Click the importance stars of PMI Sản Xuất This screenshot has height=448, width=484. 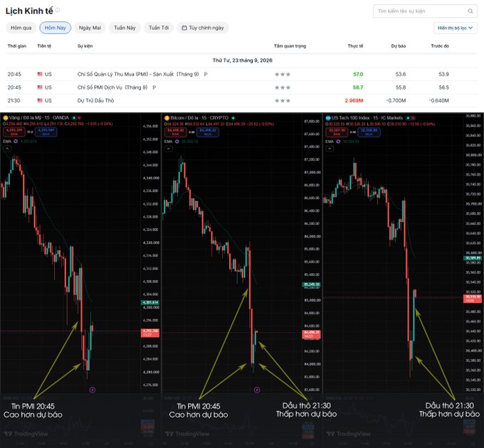pyautogui.click(x=283, y=74)
